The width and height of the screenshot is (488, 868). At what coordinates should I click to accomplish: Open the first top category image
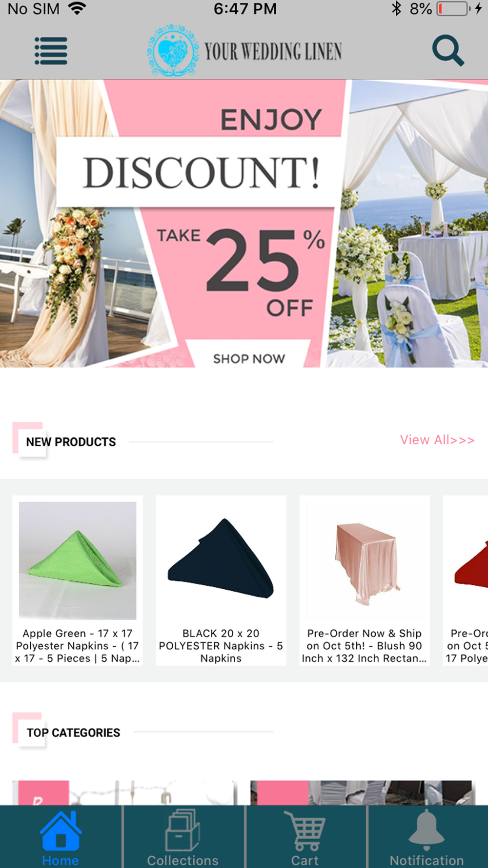pos(125,793)
